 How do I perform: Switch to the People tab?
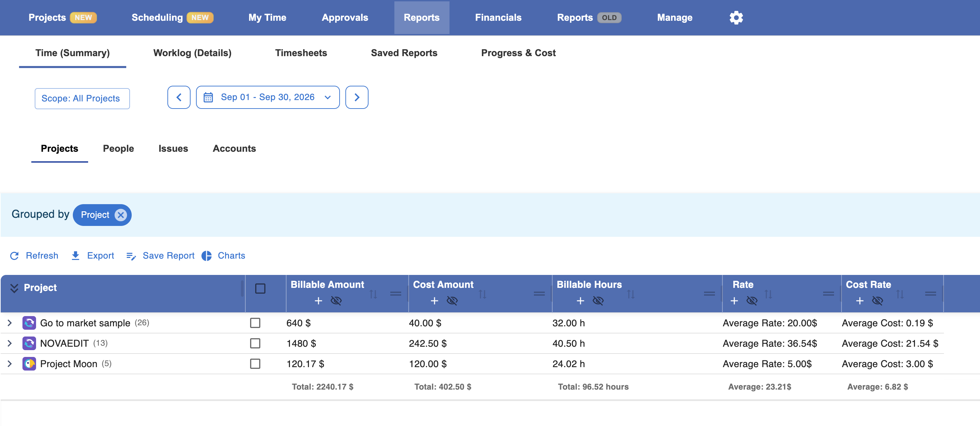point(118,149)
